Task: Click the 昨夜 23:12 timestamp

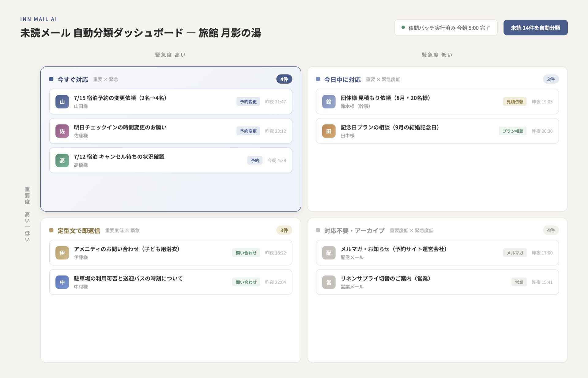Action: (x=275, y=131)
